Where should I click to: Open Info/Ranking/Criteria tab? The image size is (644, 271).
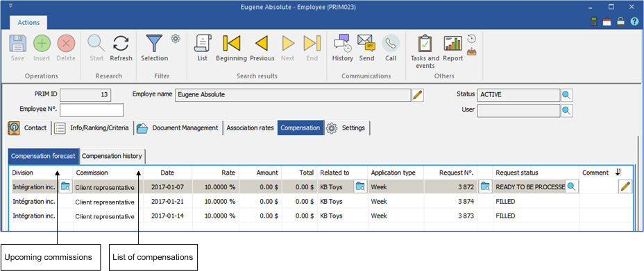pos(93,128)
